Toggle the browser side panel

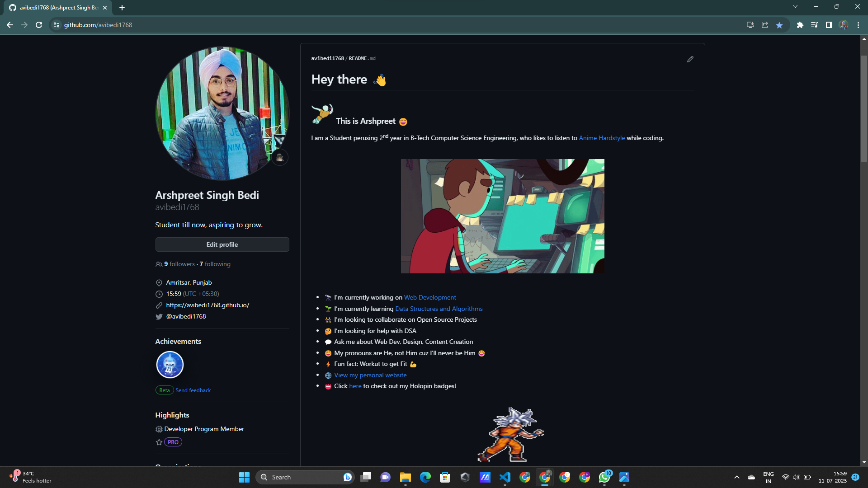tap(829, 25)
